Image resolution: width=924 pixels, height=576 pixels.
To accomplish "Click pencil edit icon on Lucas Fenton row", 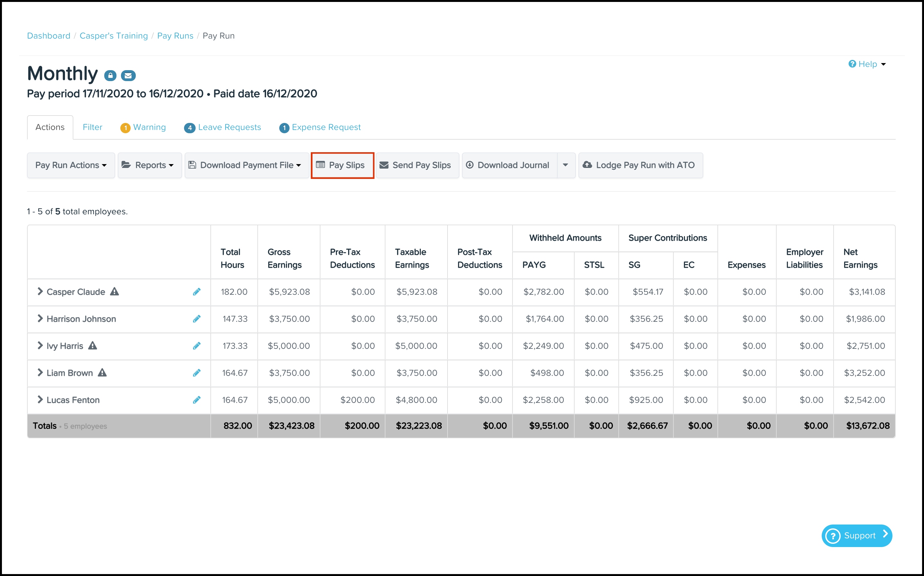I will pos(197,400).
